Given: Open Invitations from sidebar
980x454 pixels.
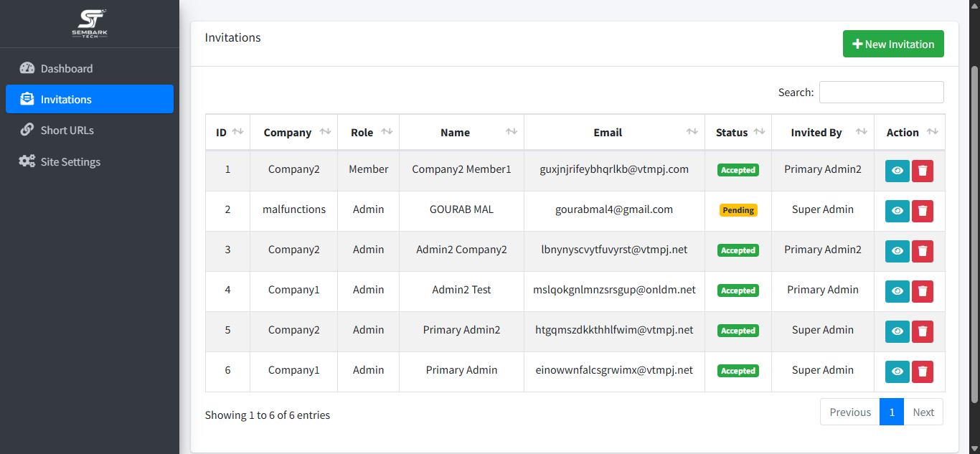Looking at the screenshot, I should click(x=90, y=99).
